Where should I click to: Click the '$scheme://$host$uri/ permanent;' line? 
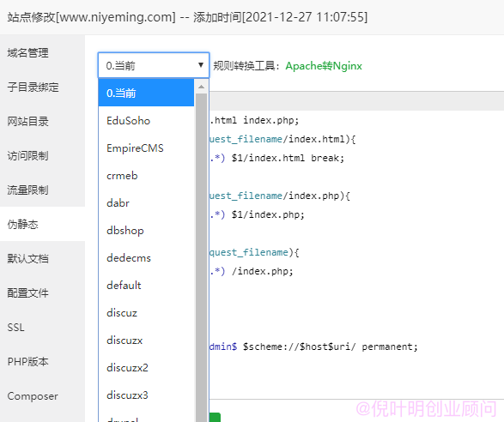(330, 347)
